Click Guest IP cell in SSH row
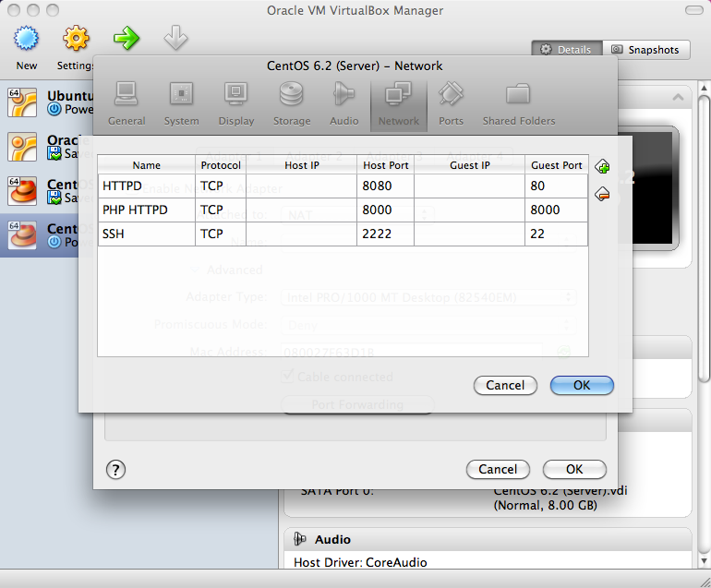Viewport: 711px width, 588px height. pyautogui.click(x=469, y=234)
